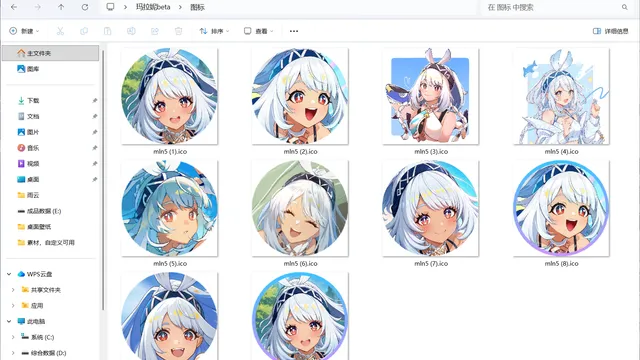The width and height of the screenshot is (640, 360).
Task: Refresh the current folder
Action: coord(85,7)
